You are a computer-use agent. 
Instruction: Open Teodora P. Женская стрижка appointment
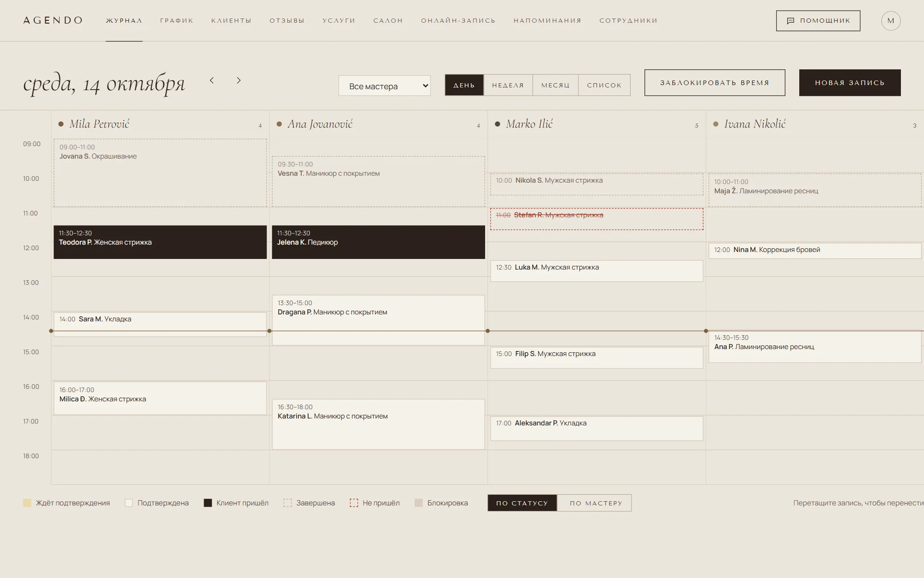[x=160, y=242]
